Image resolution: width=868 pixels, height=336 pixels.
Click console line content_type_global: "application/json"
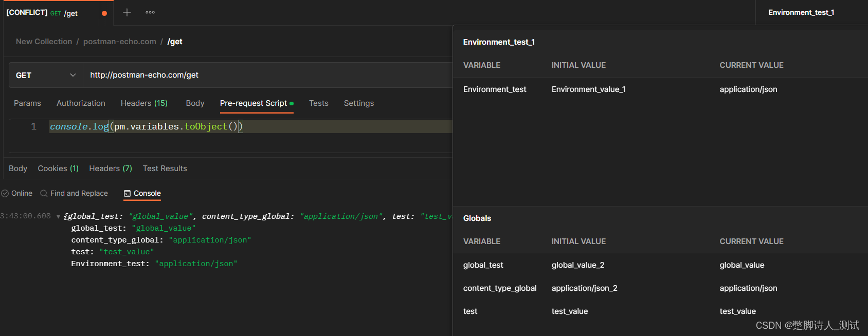tap(161, 240)
